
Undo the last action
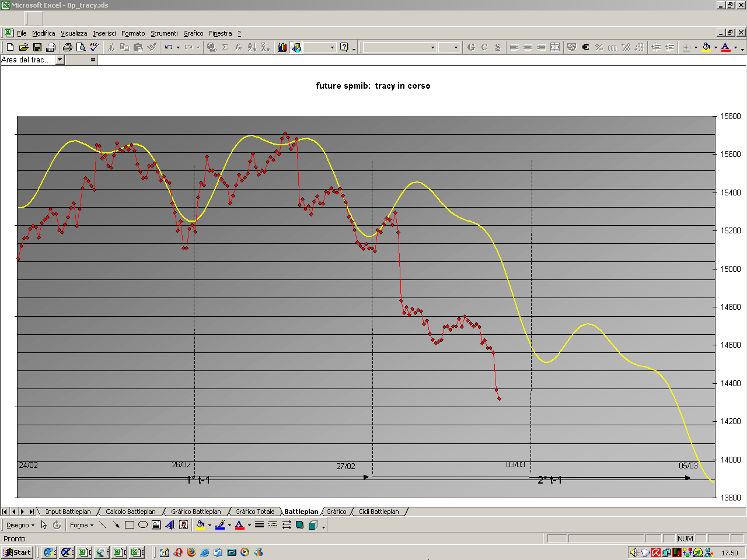[x=168, y=47]
